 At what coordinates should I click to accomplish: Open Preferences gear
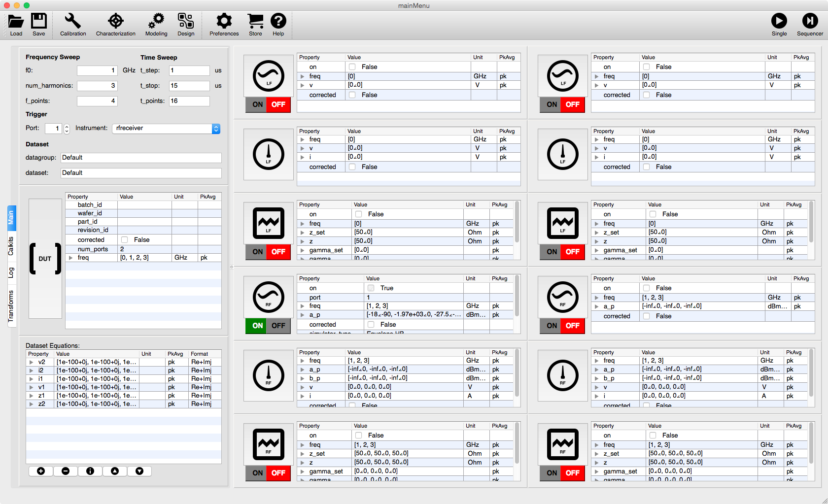(224, 21)
